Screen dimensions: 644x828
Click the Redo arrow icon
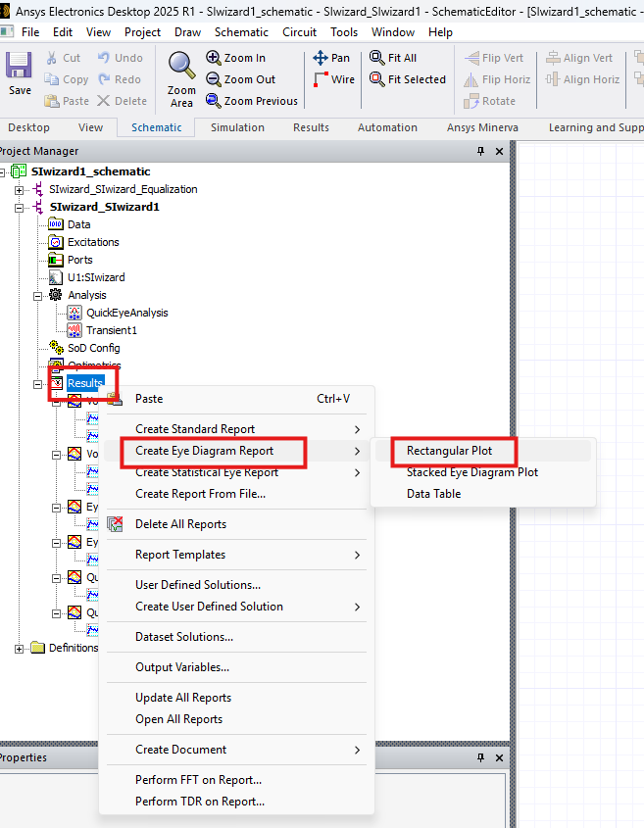tap(104, 79)
